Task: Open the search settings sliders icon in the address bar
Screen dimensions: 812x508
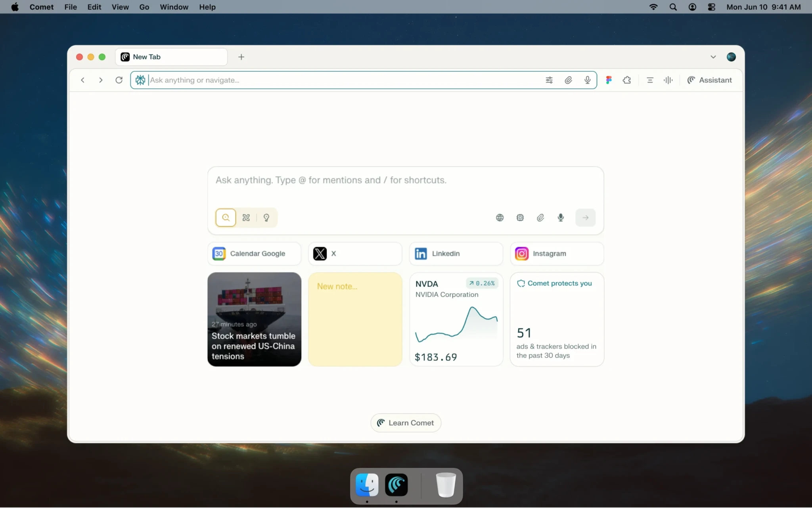Action: (549, 80)
